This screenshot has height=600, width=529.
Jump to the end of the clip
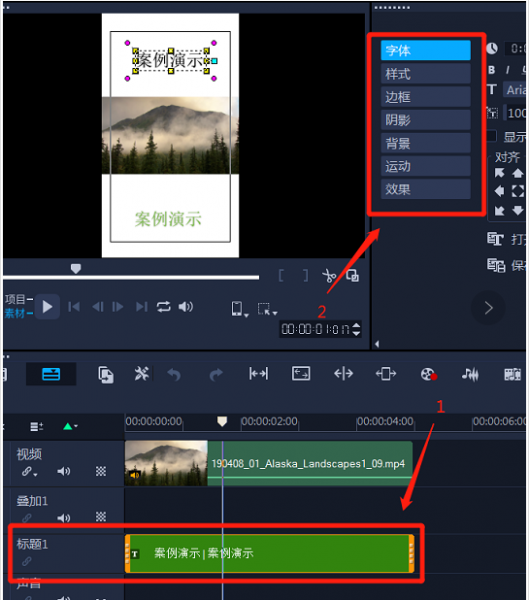[x=142, y=307]
